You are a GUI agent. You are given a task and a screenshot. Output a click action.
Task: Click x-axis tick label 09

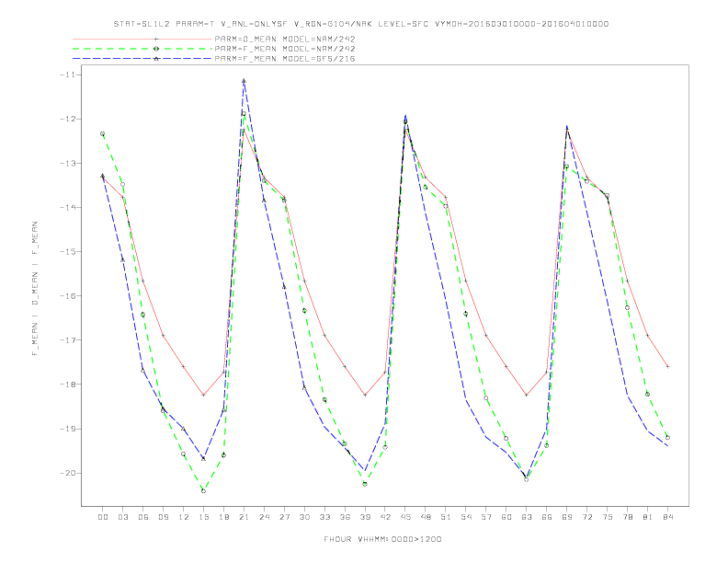(164, 517)
